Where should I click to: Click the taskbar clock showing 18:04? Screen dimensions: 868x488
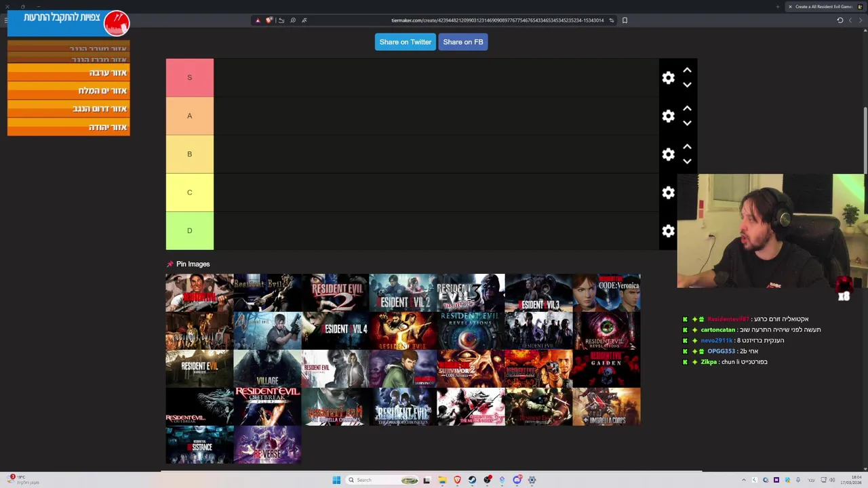851,480
